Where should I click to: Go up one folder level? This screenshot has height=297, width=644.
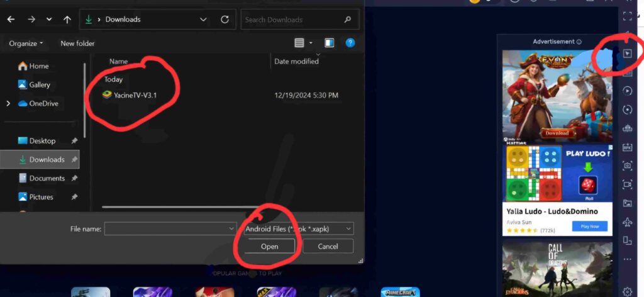67,20
